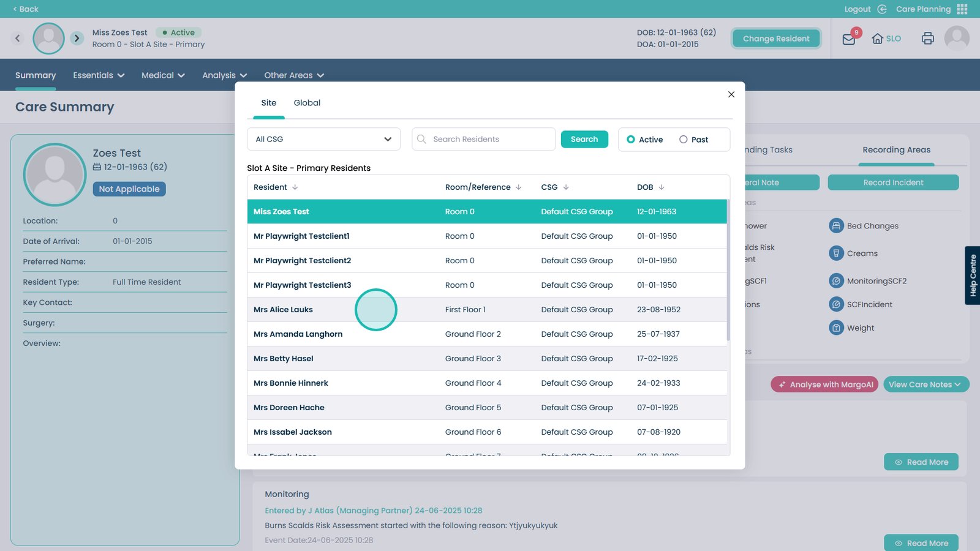This screenshot has height=551, width=980.
Task: Open the Care Planning apps grid icon
Action: coord(962,9)
